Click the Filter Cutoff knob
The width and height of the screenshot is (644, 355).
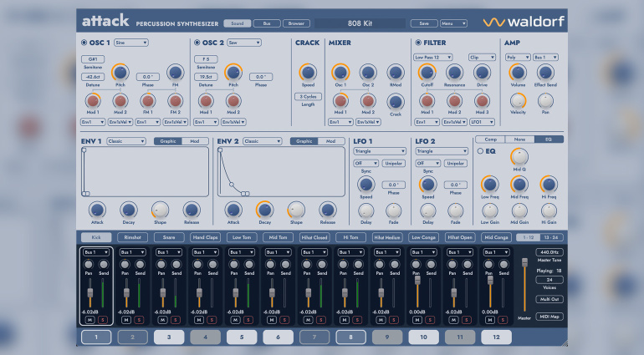427,73
